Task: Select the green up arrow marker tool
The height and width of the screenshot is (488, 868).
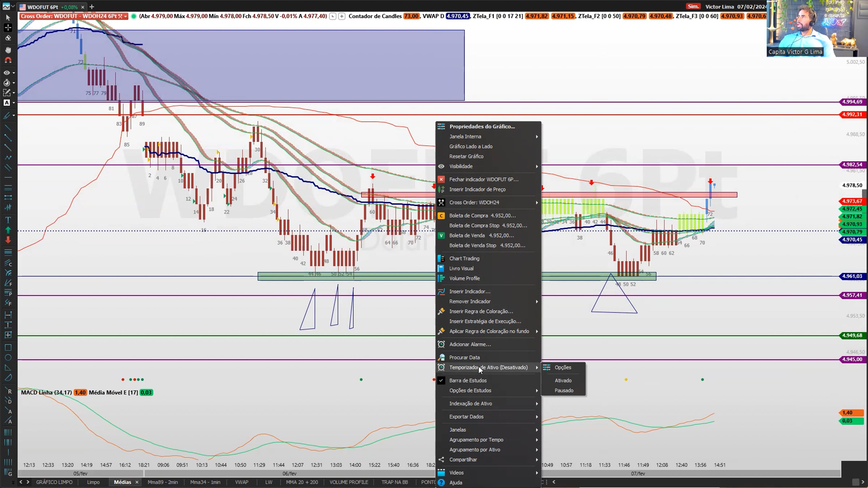Action: coord(8,230)
